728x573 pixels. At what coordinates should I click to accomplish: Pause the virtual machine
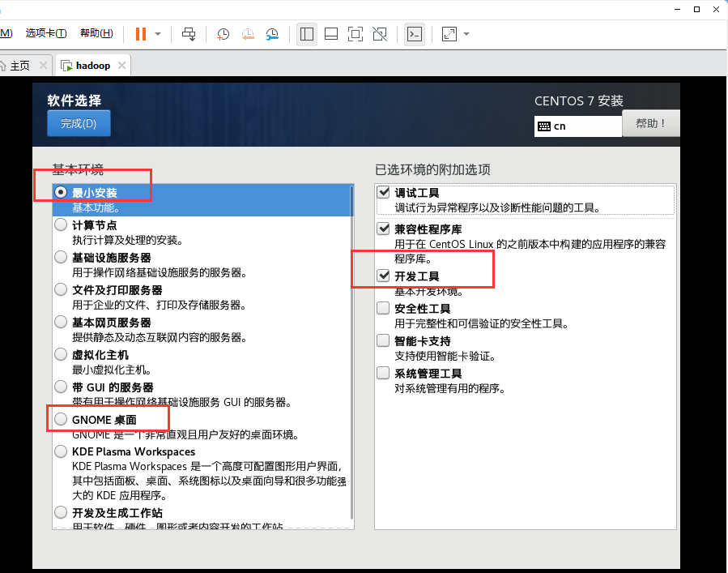141,34
